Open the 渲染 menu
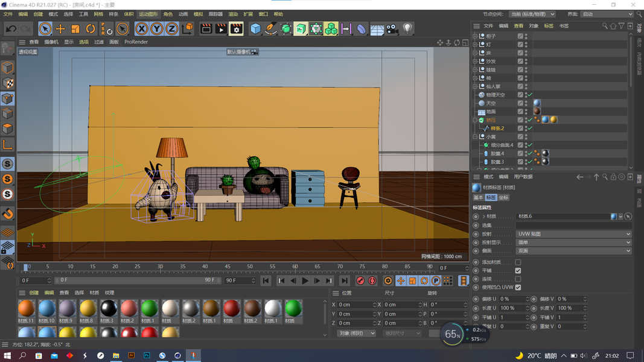This screenshot has width=644, height=362. tap(233, 14)
